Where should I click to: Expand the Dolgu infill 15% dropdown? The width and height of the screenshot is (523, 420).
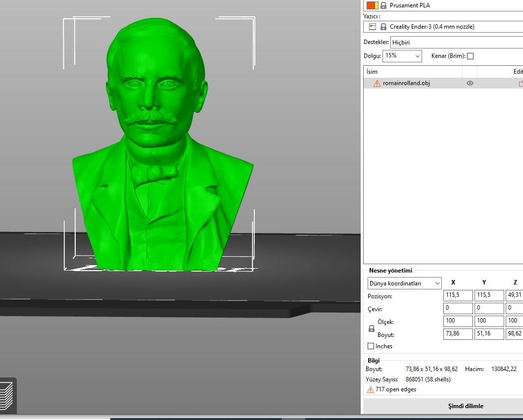point(402,56)
